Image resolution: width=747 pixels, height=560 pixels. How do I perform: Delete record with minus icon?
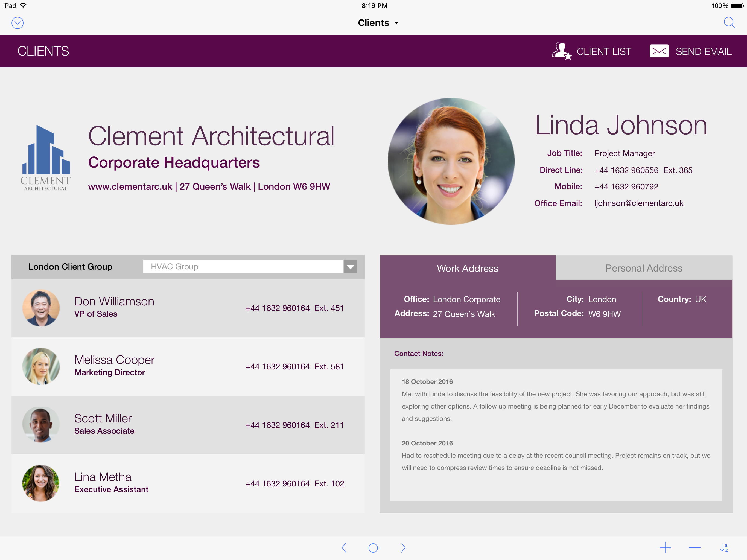pyautogui.click(x=694, y=547)
